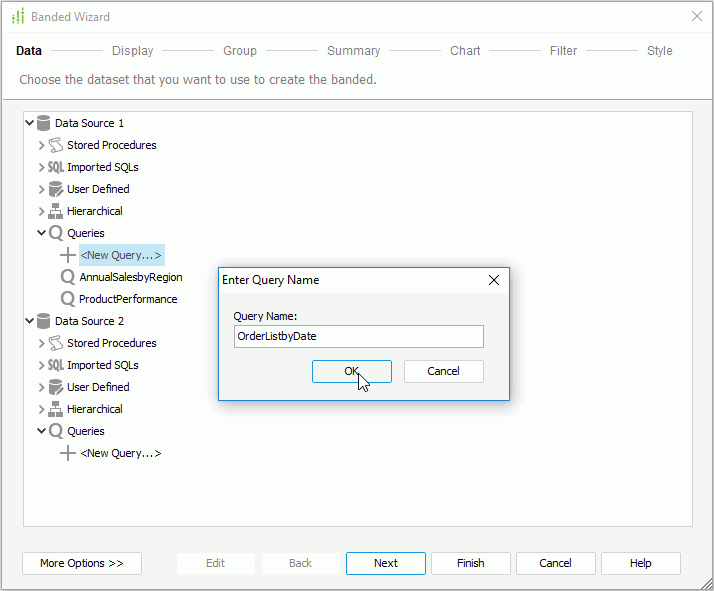Click the Data Source 1 database icon
The image size is (714, 591).
pos(43,123)
